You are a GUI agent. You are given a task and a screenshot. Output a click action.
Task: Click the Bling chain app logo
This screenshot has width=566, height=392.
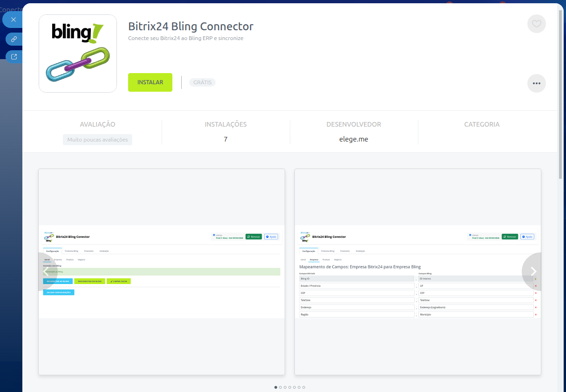click(78, 54)
